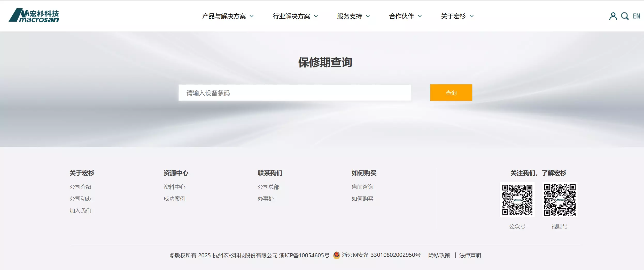
Task: Open the 关于宏杉 menu
Action: click(x=457, y=16)
